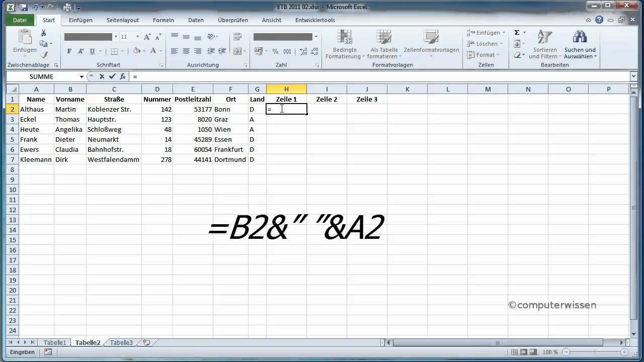Click the Copy icon in Zwischenablage

coord(43,44)
